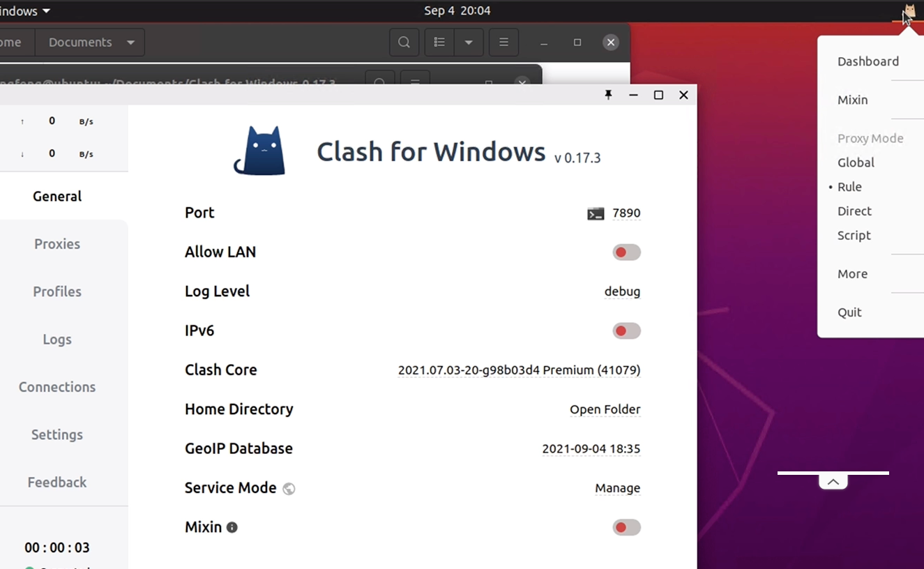Toggle the Allow LAN switch
This screenshot has height=569, width=924.
[626, 252]
